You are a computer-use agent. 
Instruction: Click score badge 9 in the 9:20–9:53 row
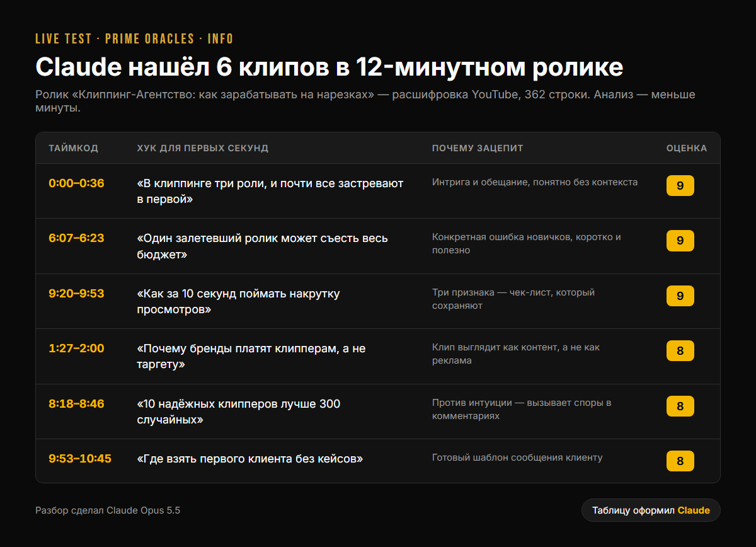[680, 296]
